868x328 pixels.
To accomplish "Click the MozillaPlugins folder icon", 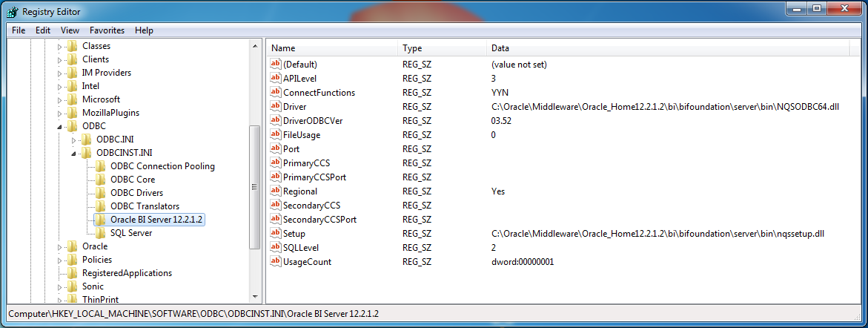I will 72,113.
